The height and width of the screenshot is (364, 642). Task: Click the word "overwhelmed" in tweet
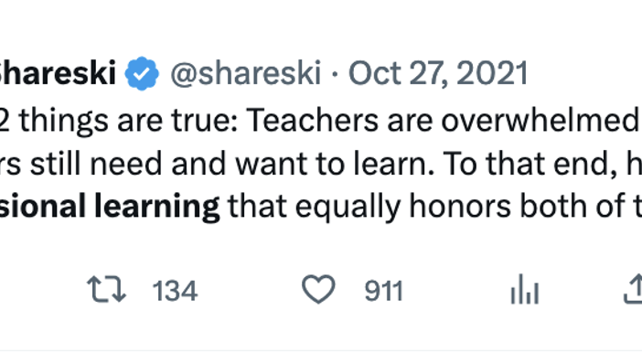coord(540,121)
